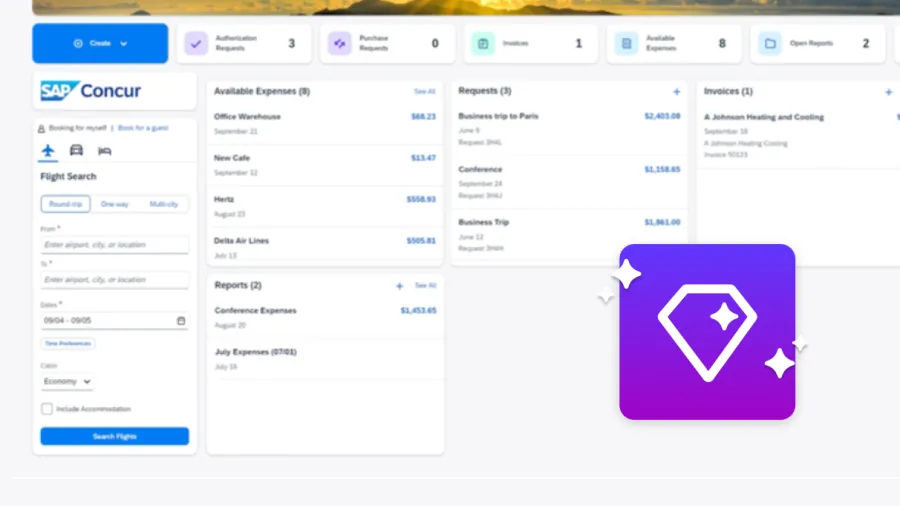This screenshot has height=506, width=900.
Task: Open the Economy cabin dropdown
Action: [67, 382]
